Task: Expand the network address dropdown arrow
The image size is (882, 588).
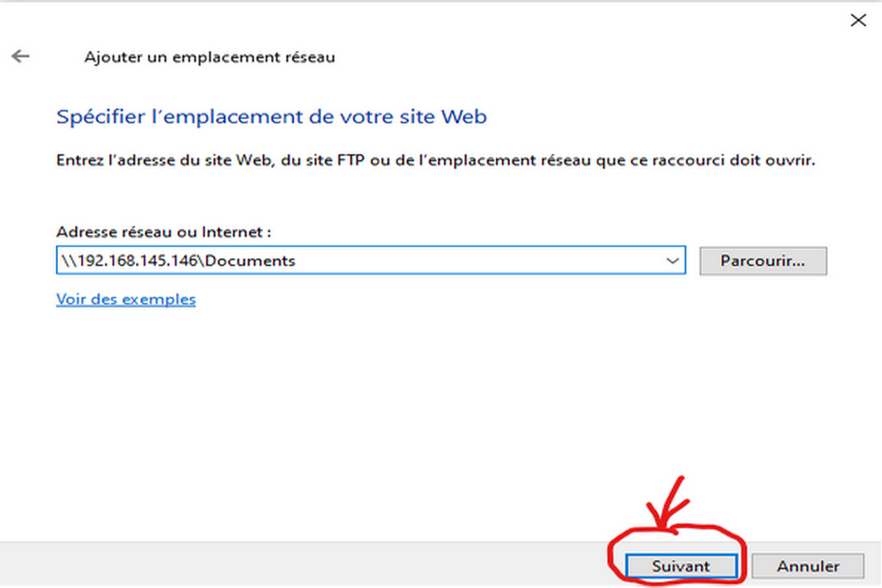Action: coord(671,261)
